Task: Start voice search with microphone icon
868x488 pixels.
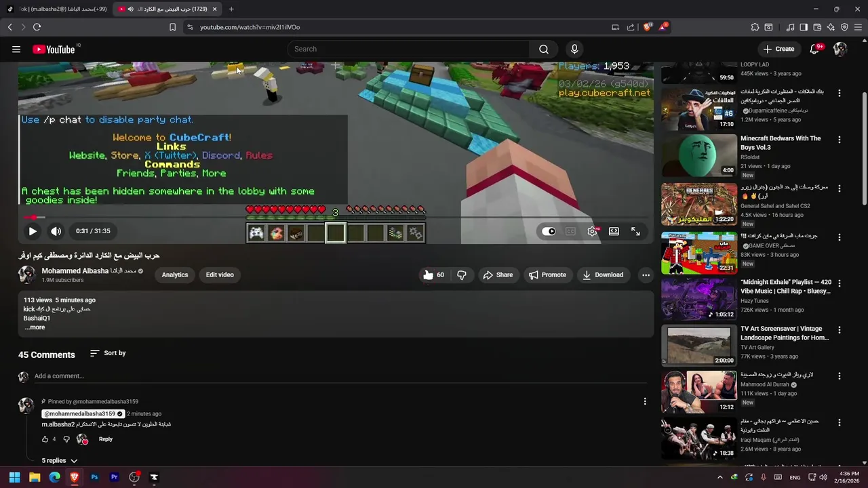Action: [x=574, y=49]
